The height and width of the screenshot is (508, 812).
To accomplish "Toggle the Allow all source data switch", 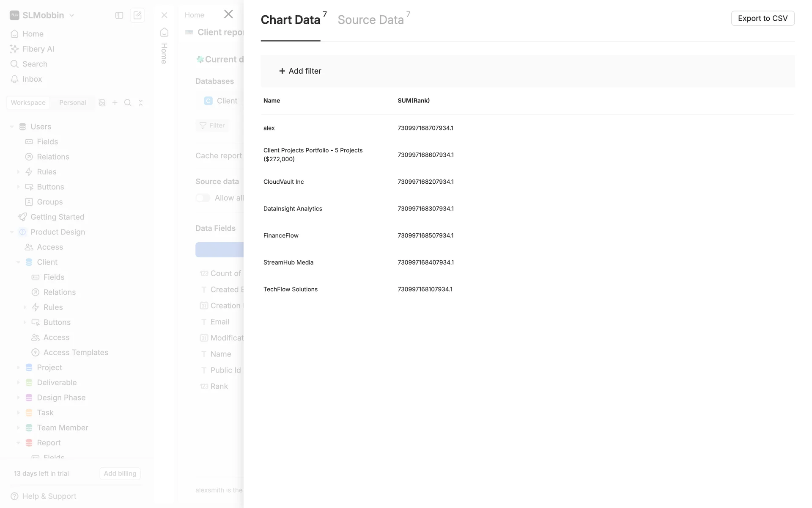I will point(203,198).
